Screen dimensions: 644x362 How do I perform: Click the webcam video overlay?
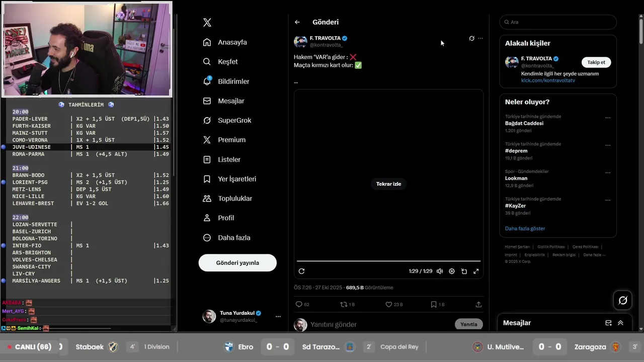pos(87,49)
